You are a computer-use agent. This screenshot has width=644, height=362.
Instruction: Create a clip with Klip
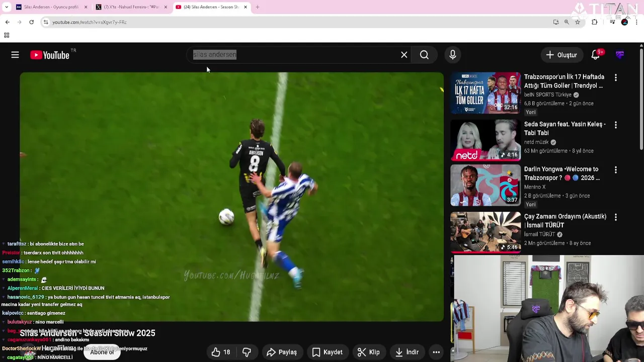(369, 352)
